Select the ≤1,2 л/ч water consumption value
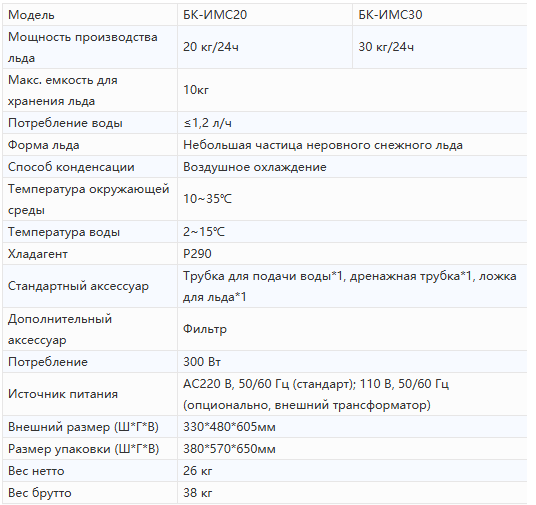 (x=207, y=123)
